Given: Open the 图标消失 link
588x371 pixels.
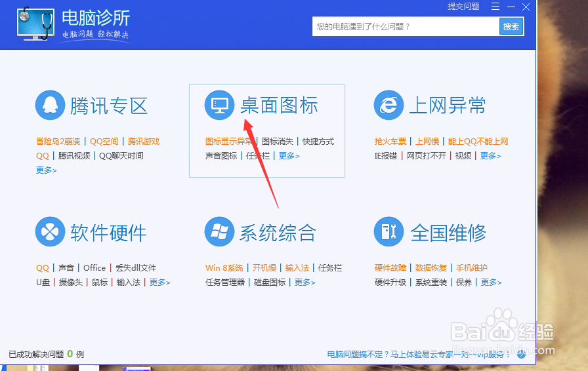Looking at the screenshot, I should (278, 142).
